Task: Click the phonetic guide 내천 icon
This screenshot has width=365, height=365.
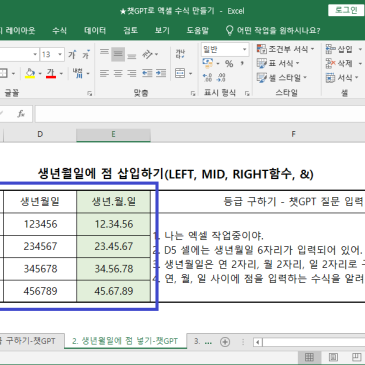Action: click(78, 73)
